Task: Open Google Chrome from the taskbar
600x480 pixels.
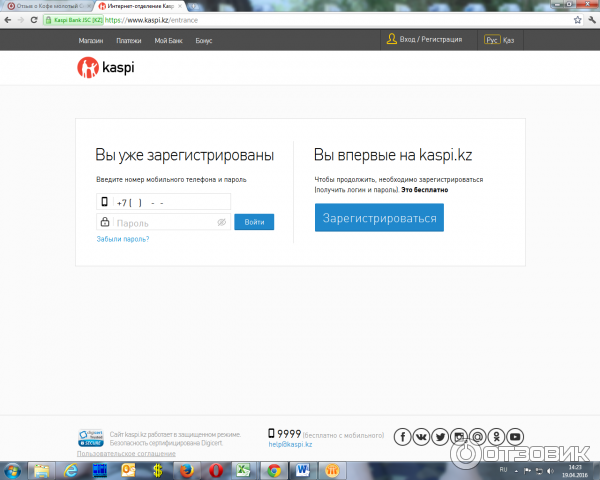Action: coord(272,470)
